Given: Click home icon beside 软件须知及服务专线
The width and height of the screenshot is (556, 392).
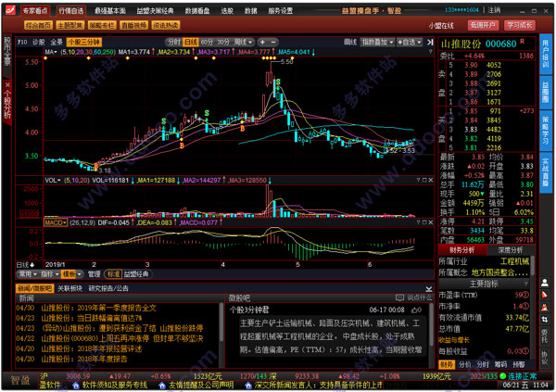Looking at the screenshot, I should click(x=76, y=385).
